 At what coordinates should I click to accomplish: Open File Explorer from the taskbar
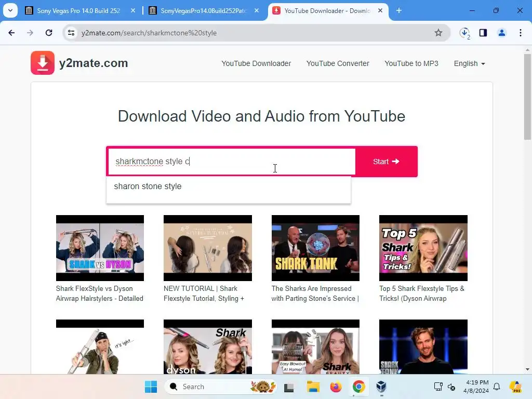[313, 387]
